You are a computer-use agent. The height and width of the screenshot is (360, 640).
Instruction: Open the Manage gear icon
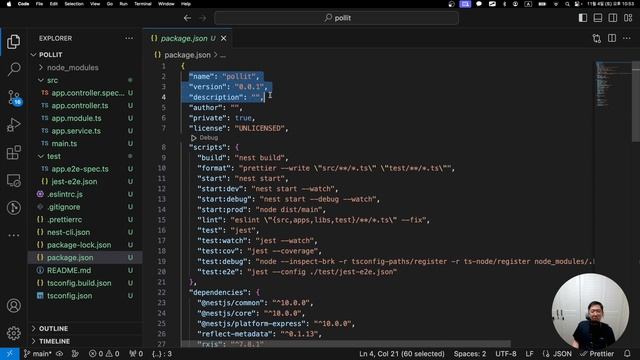pyautogui.click(x=13, y=333)
